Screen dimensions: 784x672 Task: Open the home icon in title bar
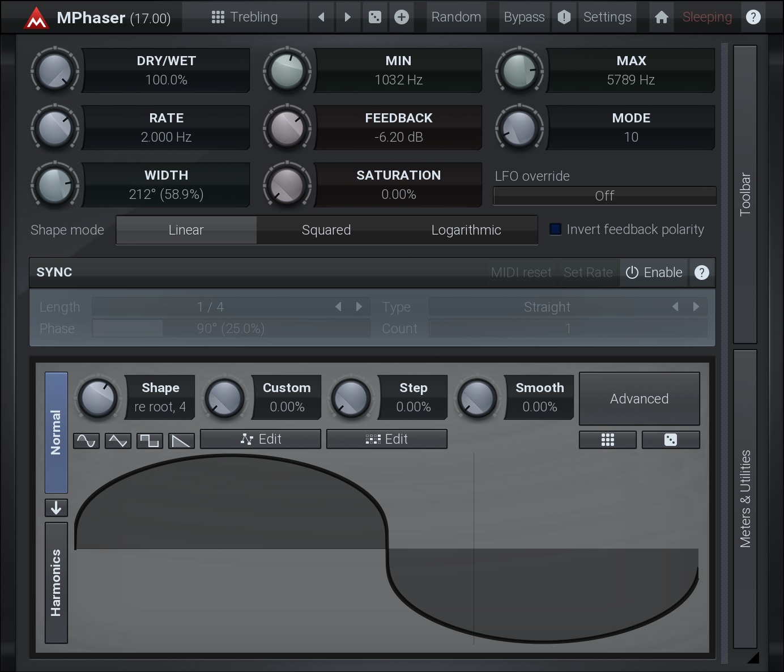pyautogui.click(x=661, y=17)
